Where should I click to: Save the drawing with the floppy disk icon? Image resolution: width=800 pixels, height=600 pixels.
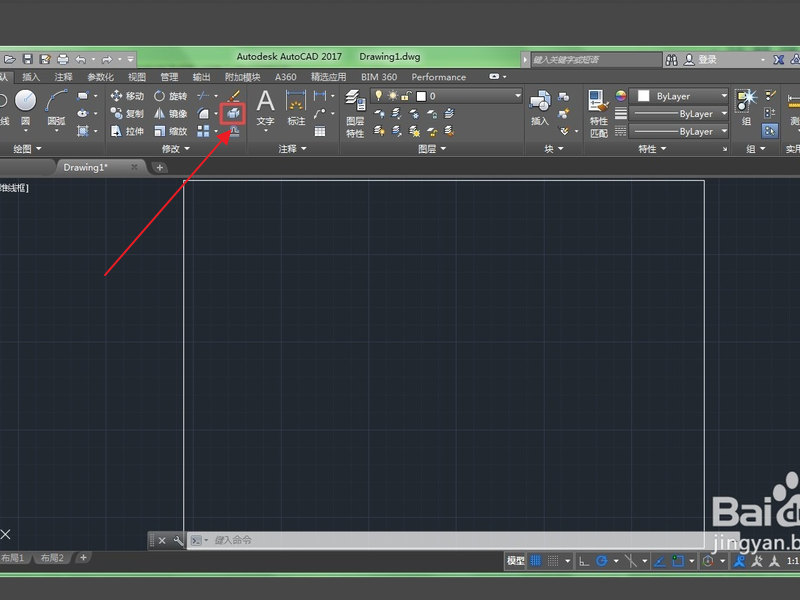[28, 60]
